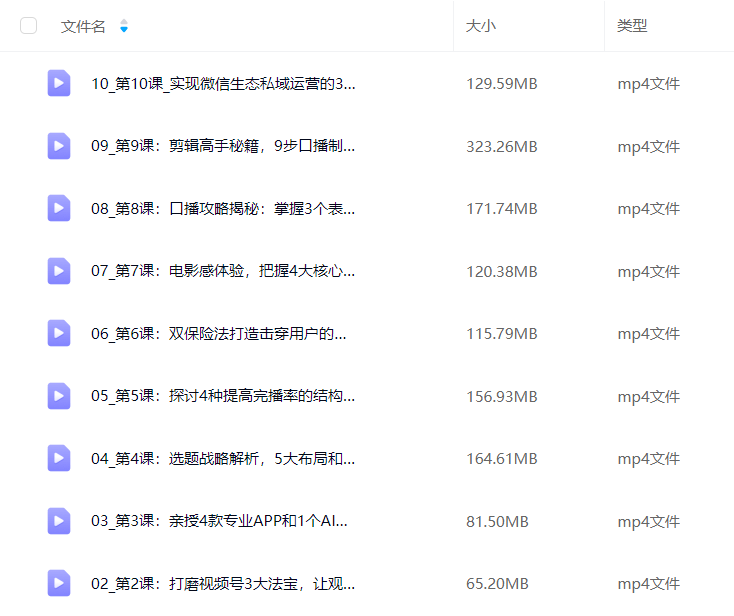Open the video icon for 09_第9课
This screenshot has height=616, width=734.
(x=59, y=146)
